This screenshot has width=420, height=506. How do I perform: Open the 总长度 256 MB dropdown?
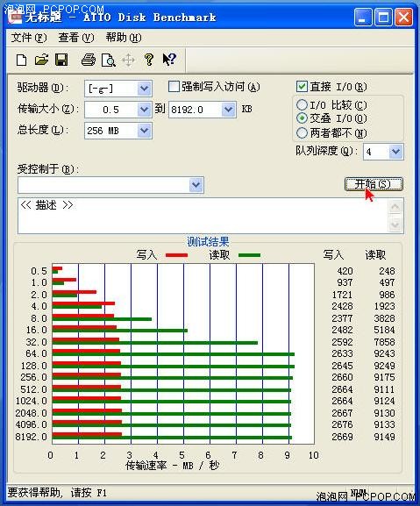[144, 131]
